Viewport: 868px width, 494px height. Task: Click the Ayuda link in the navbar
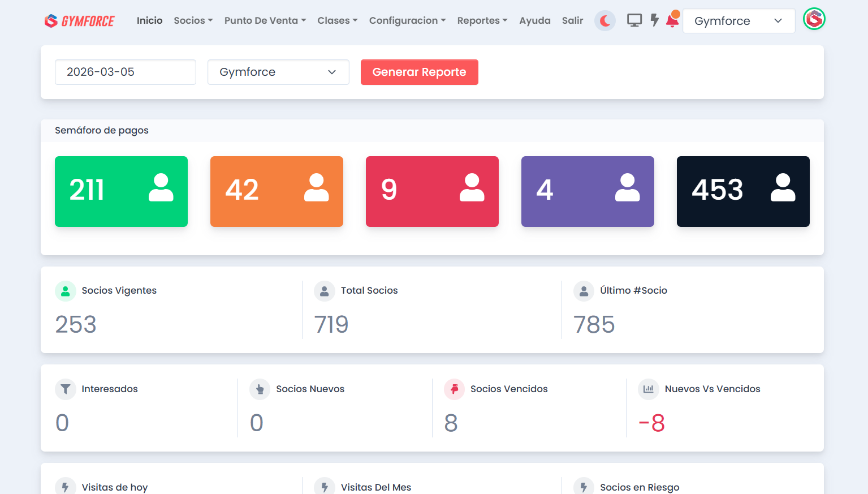pyautogui.click(x=534, y=20)
